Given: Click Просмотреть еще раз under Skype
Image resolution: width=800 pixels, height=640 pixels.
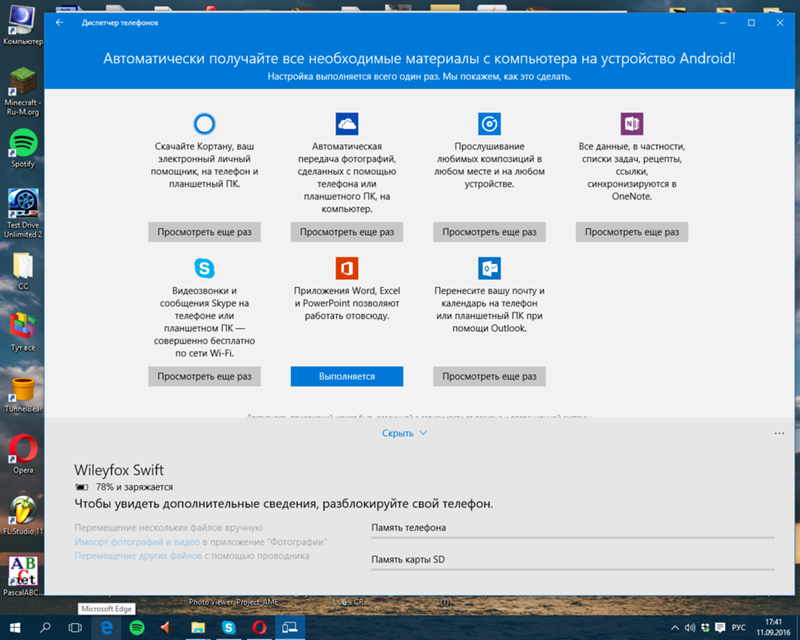Looking at the screenshot, I should [204, 376].
